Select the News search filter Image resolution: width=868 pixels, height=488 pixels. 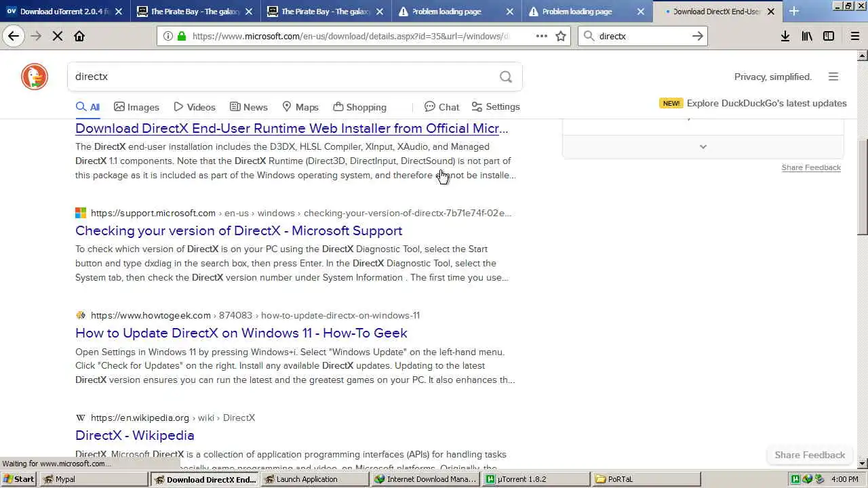click(x=248, y=107)
